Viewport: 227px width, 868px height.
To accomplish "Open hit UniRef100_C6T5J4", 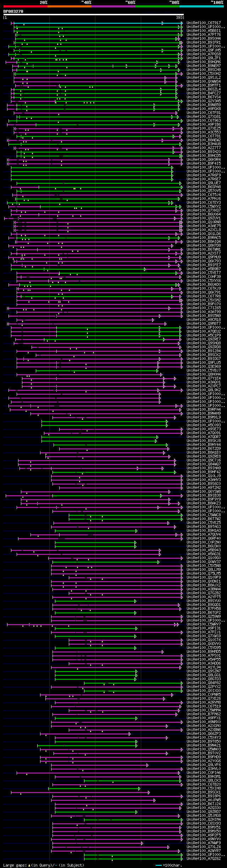I will tap(204, 195).
